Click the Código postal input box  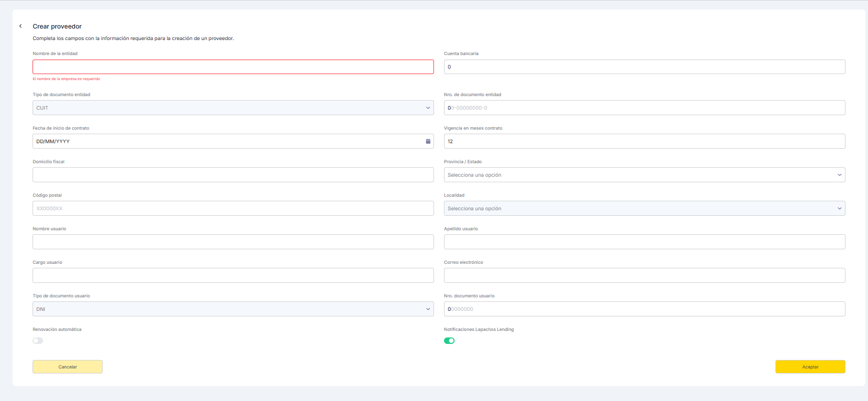pyautogui.click(x=233, y=208)
